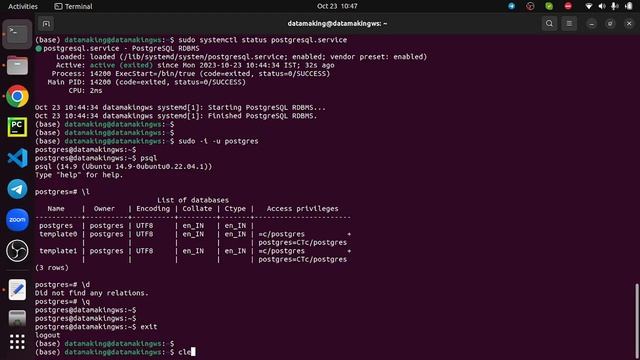The image size is (640, 360).
Task: Click the 'sudo systemctl status postgresql.service' command text
Action: 263,40
